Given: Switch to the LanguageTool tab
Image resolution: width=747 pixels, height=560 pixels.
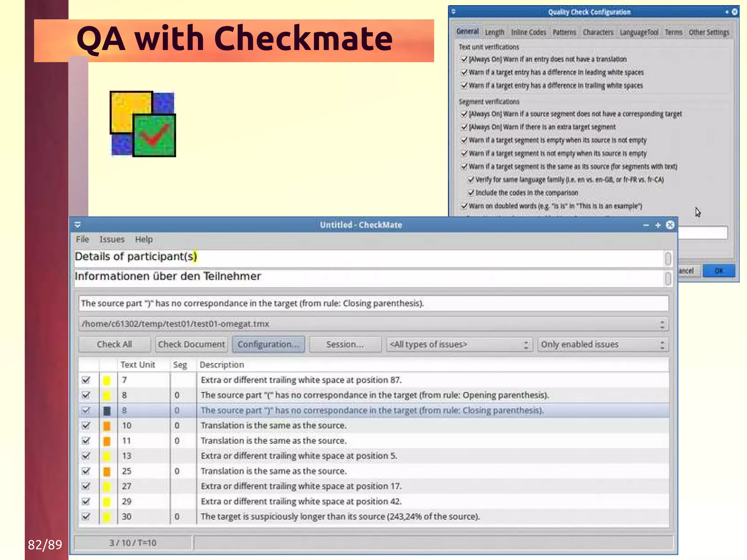Looking at the screenshot, I should (x=639, y=32).
